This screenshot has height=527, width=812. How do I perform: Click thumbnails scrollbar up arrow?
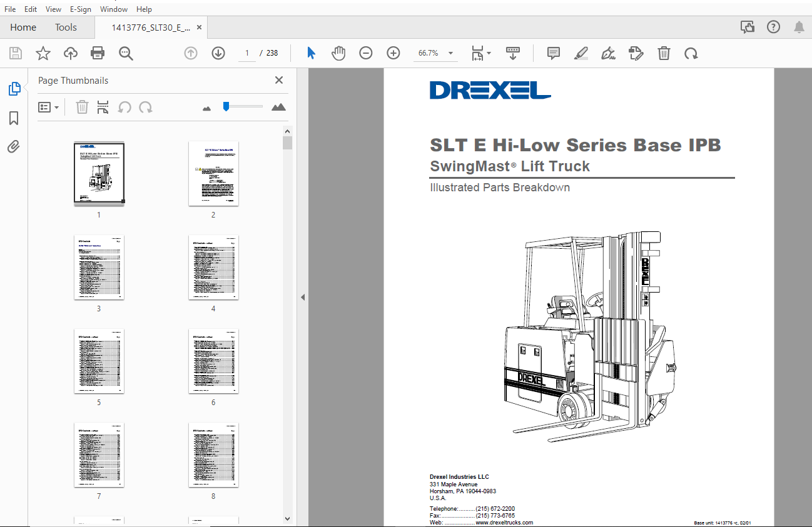(x=287, y=131)
